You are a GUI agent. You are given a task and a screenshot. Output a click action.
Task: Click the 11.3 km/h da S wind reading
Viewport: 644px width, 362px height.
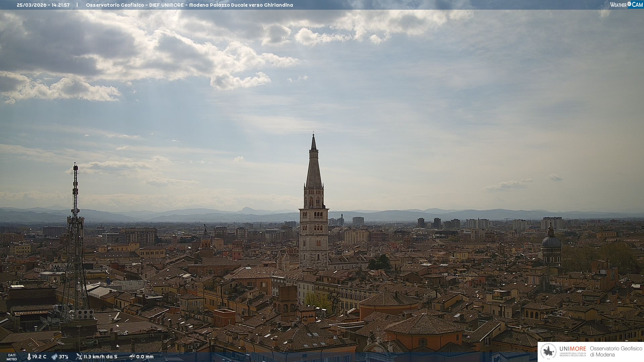click(x=100, y=357)
